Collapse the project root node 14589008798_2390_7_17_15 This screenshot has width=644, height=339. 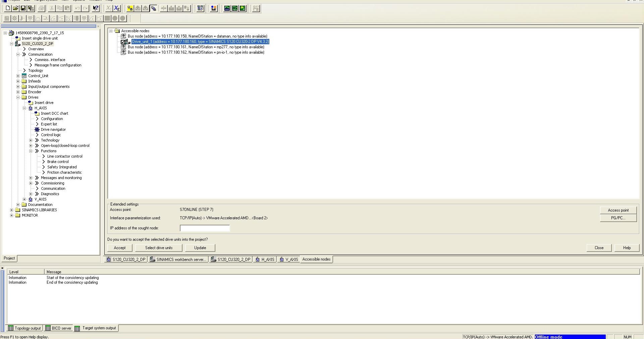(x=5, y=33)
